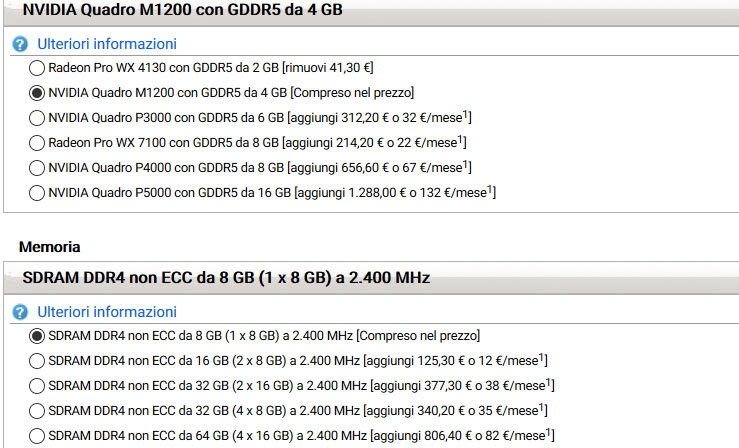739x448 pixels.
Task: Click the Memoria section heading
Action: (x=49, y=246)
